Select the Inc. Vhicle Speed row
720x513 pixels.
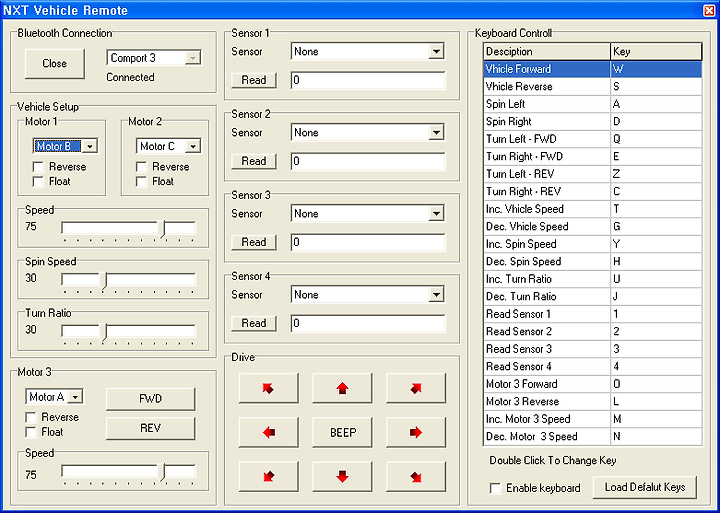(593, 209)
